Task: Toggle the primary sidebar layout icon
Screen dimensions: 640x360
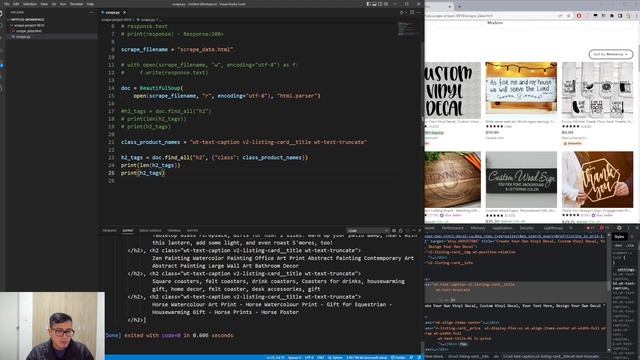Action: (x=369, y=4)
